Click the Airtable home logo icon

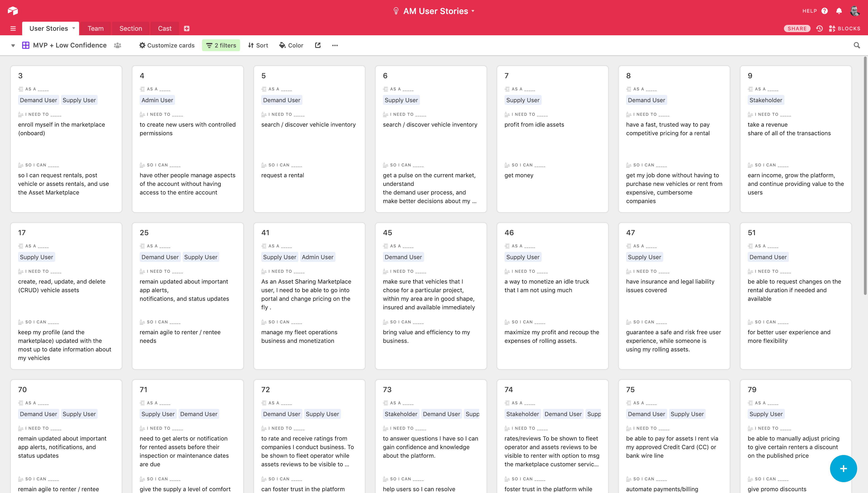13,11
